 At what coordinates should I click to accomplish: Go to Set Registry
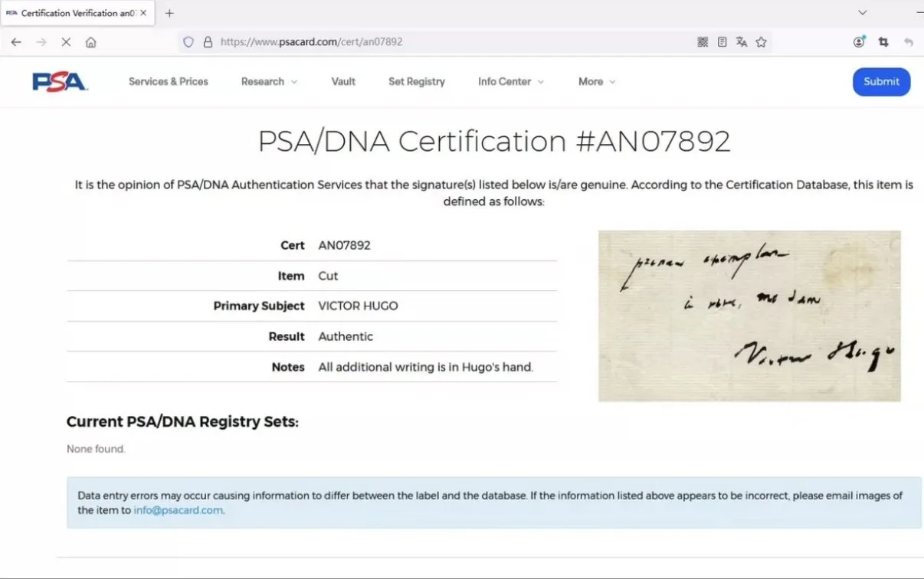(x=417, y=81)
